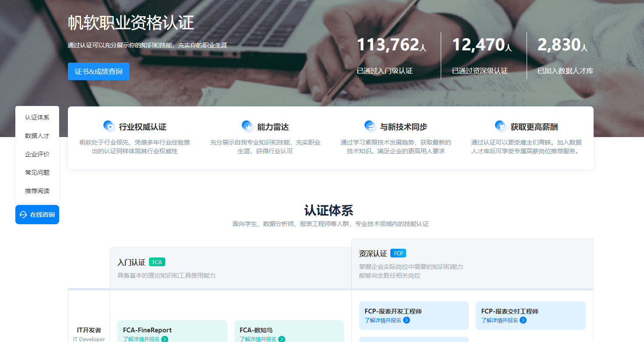Image resolution: width=644 pixels, height=342 pixels.
Task: Click 与新技术同步 heading
Action: [x=403, y=127]
